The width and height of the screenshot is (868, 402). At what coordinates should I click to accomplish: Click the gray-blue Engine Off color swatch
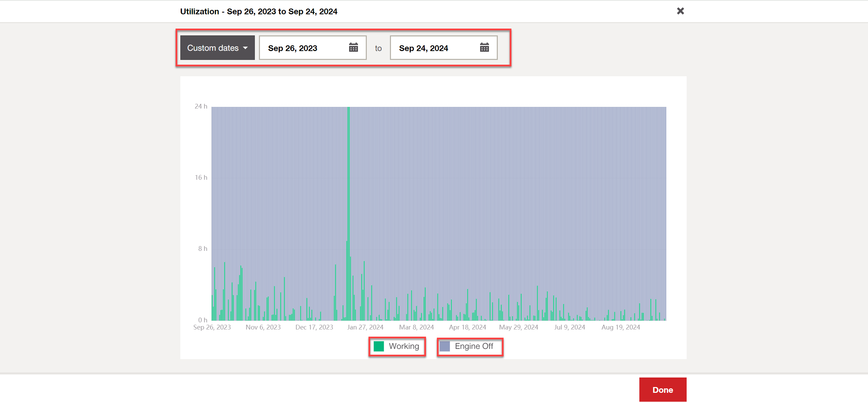point(445,347)
